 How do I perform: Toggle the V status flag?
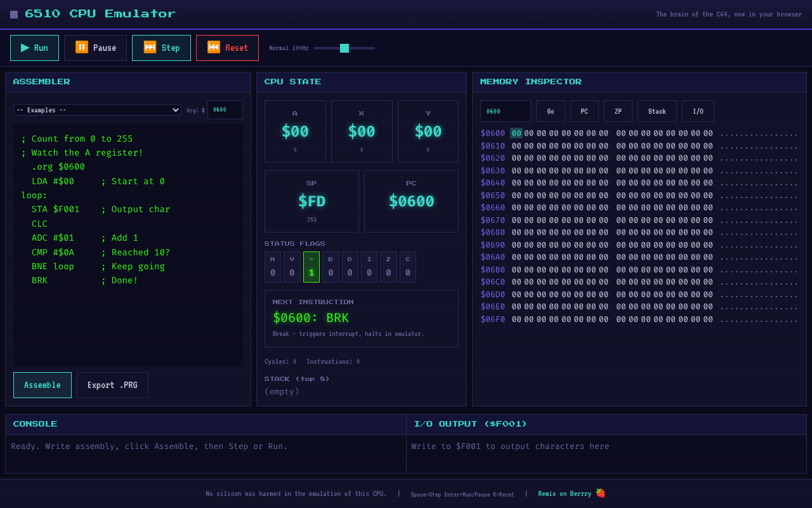tap(292, 267)
